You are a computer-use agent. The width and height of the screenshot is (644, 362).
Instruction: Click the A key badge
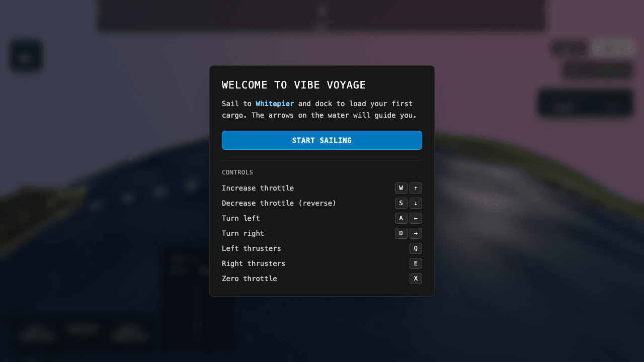point(401,218)
